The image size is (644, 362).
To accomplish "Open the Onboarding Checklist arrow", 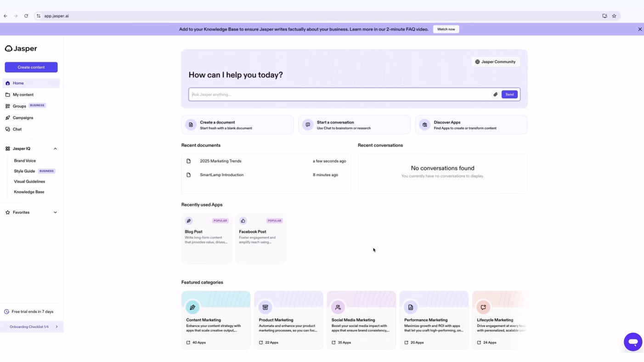I will coord(56,327).
